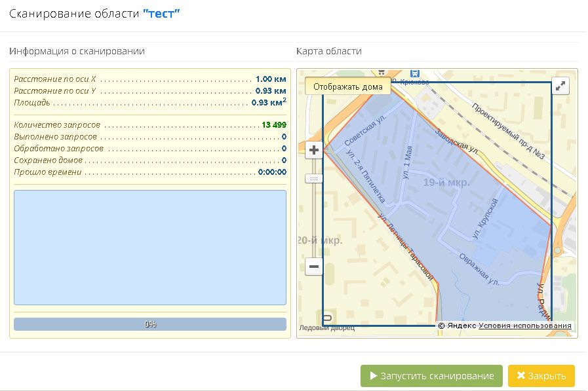Image resolution: width=588 pixels, height=391 pixels.
Task: Zoom in the map with plus button
Action: click(314, 150)
